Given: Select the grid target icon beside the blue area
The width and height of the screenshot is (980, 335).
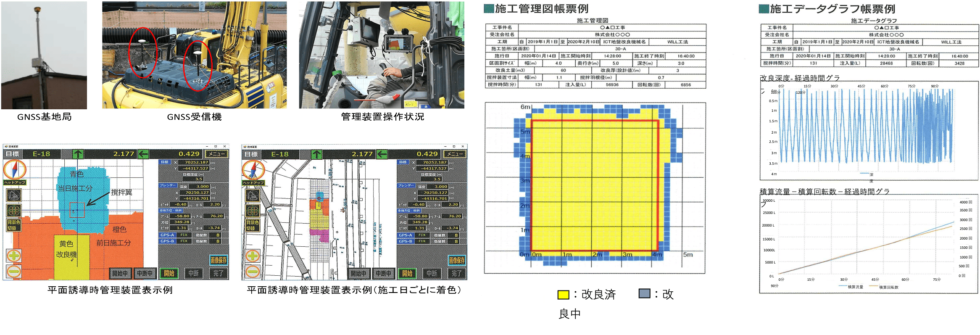Looking at the screenshot, I should 14,210.
